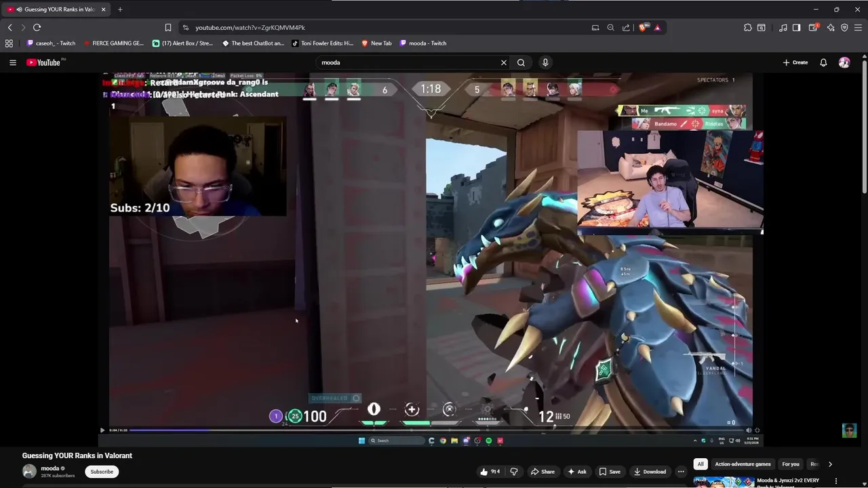Click the address bar URL field
The height and width of the screenshot is (488, 868).
point(387,28)
